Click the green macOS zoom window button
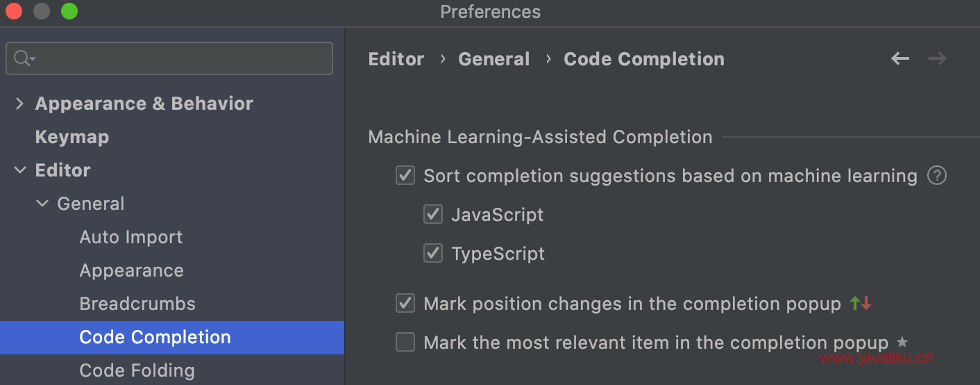 point(69,11)
